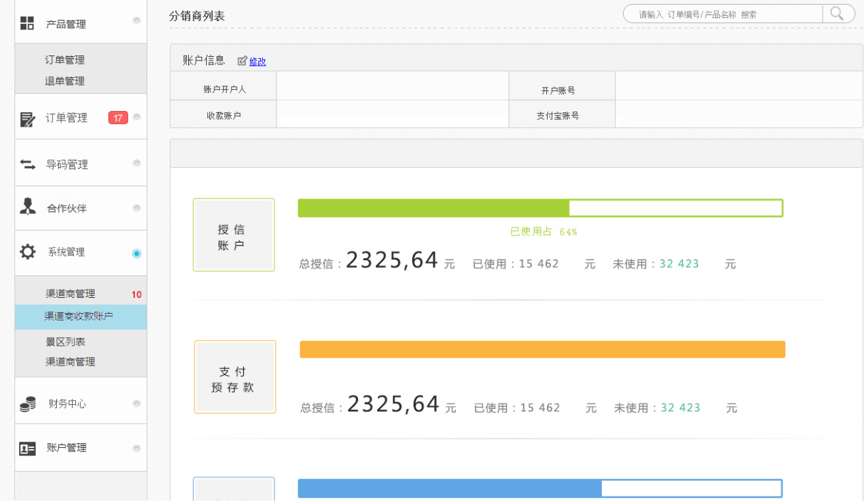Open 渠道商收款账户 submenu item
Viewport: 868px width, 502px height.
pos(79,316)
